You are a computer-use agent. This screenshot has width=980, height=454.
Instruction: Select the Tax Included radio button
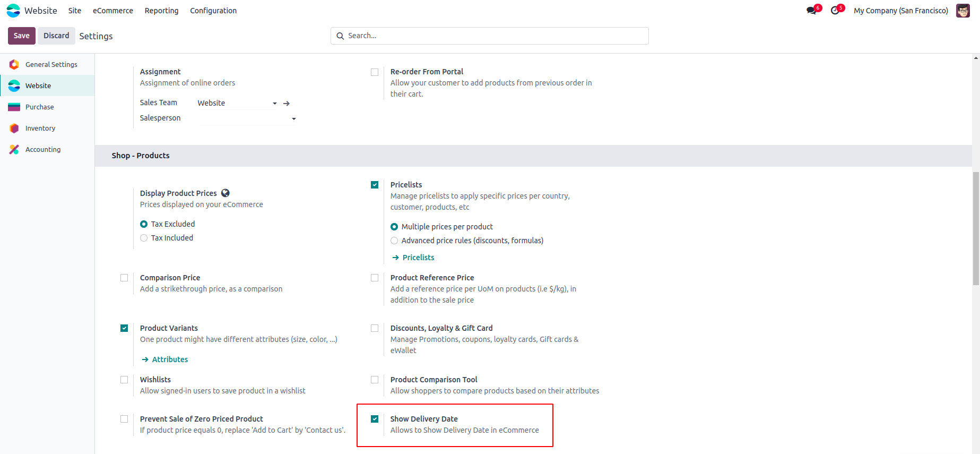(144, 238)
